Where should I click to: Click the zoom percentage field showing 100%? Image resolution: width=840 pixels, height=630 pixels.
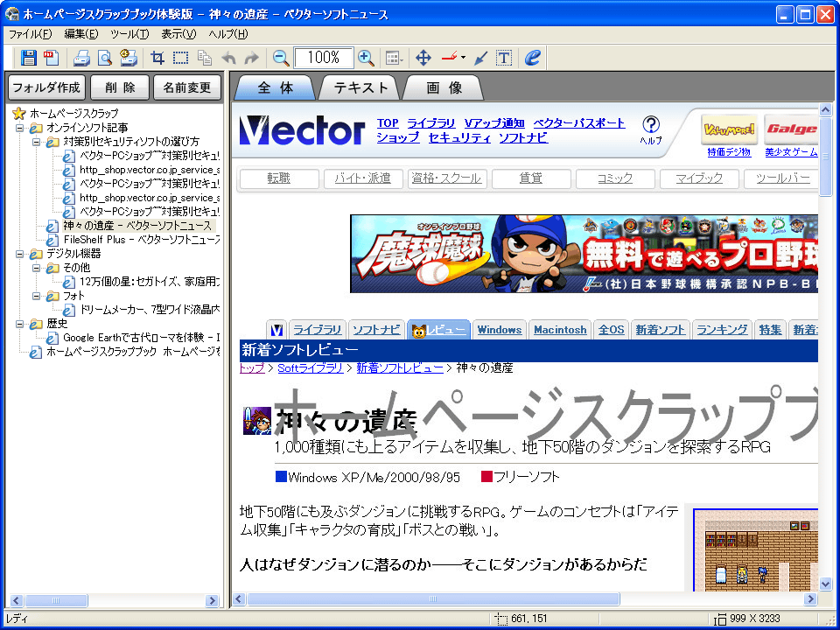click(x=324, y=58)
